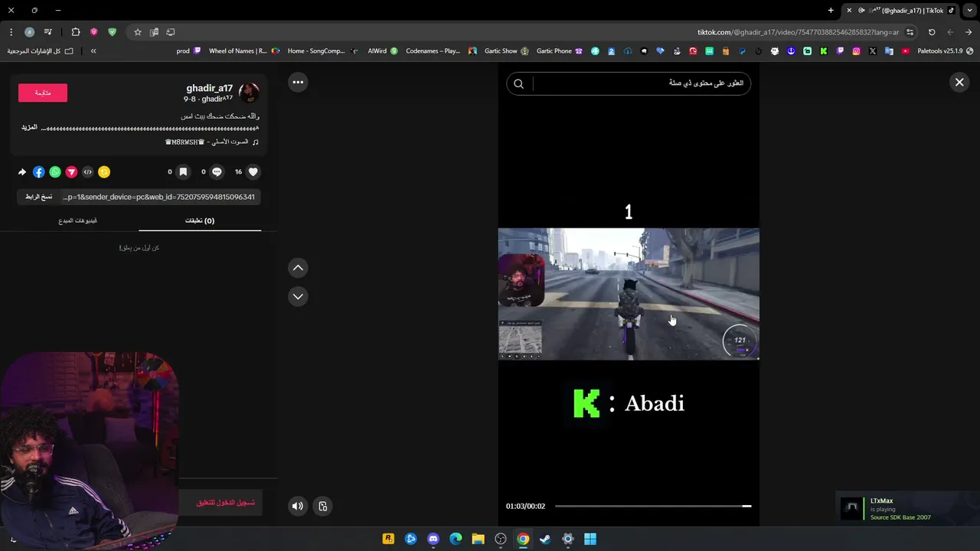Open the Wheel of Names bookmark
The image size is (980, 551).
[243, 51]
